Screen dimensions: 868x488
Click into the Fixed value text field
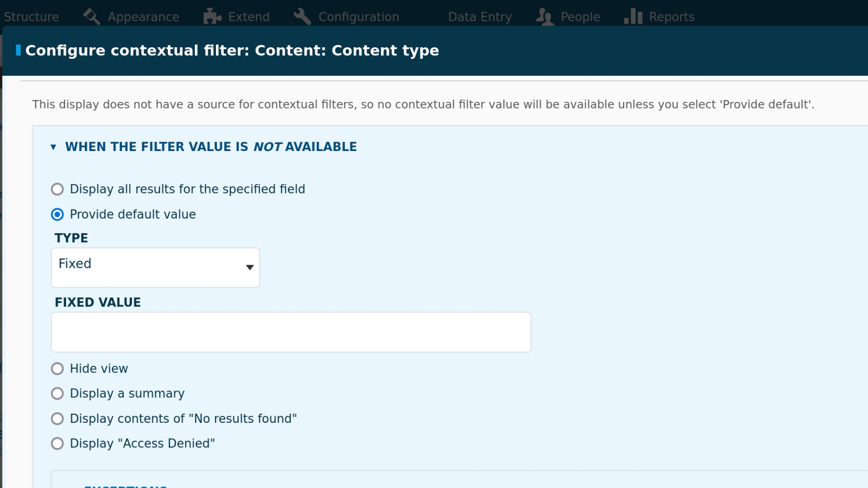pos(291,332)
